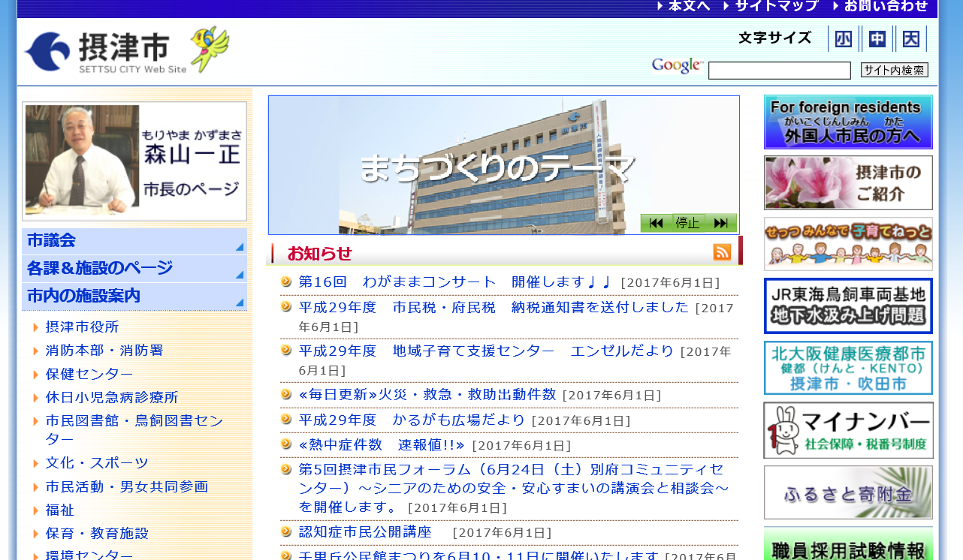
Task: Skip to next slide in banner
Action: [720, 223]
